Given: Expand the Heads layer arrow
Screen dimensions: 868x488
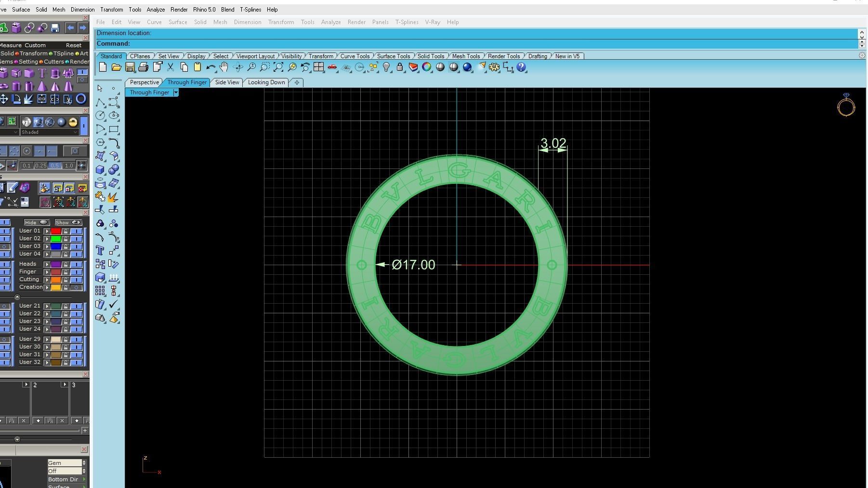Looking at the screenshot, I should point(47,264).
